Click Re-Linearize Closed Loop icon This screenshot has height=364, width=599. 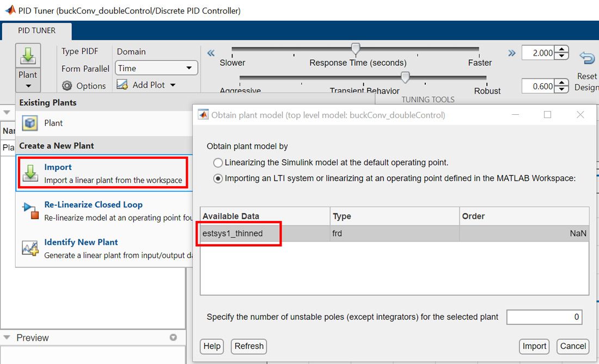coord(30,211)
